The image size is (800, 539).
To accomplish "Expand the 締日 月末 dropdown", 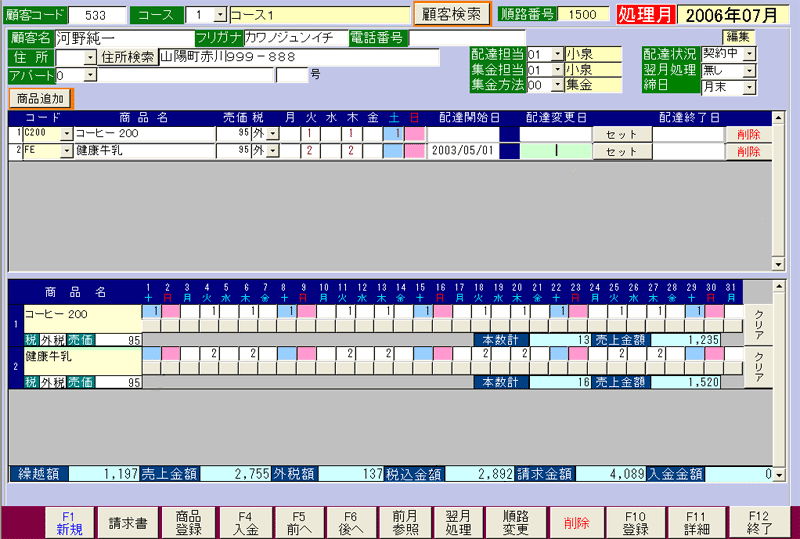I will [x=749, y=87].
